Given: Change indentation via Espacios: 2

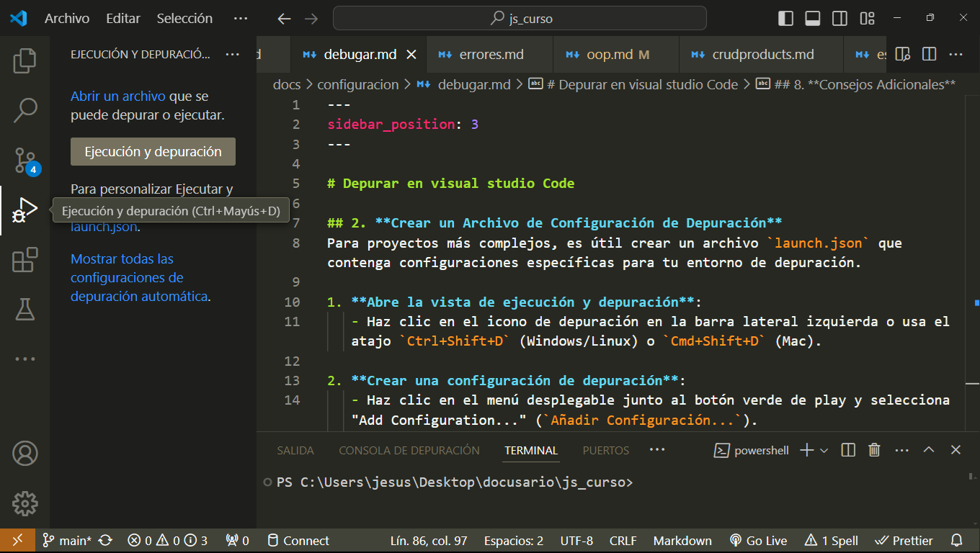Looking at the screenshot, I should click(514, 541).
